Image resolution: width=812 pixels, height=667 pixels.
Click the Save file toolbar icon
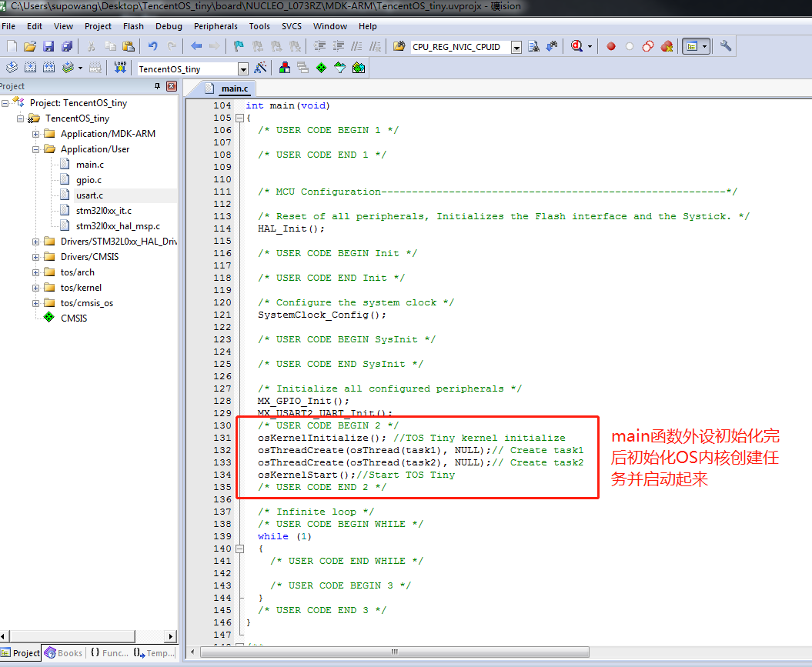tap(48, 46)
